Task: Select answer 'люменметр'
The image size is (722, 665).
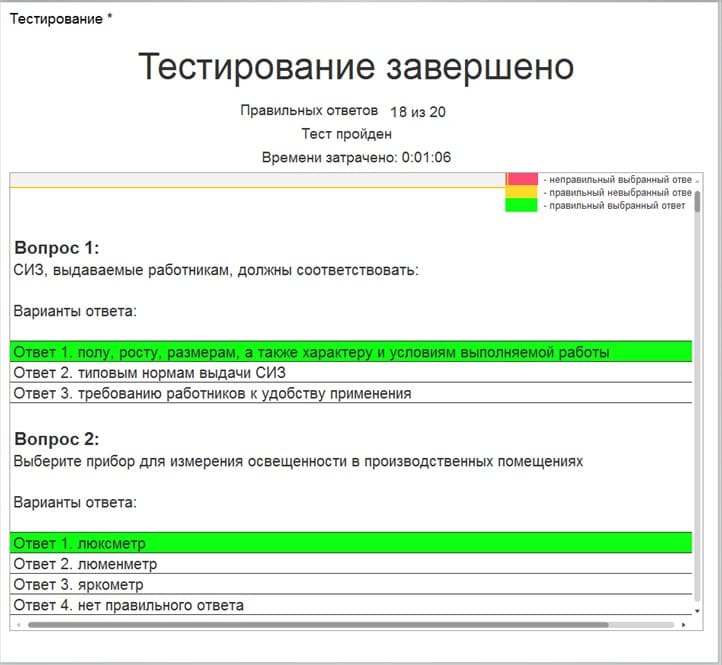Action: (x=351, y=564)
